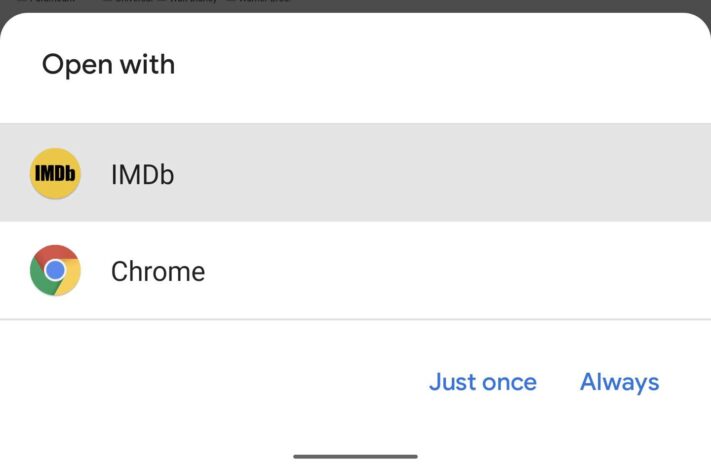Click empty space in the Chrome row
The width and height of the screenshot is (711, 469).
[x=453, y=270]
